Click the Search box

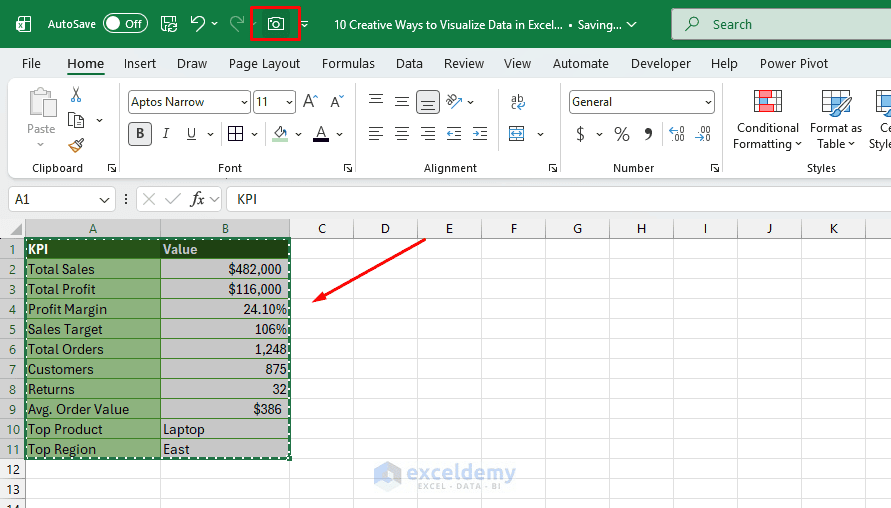(x=781, y=24)
